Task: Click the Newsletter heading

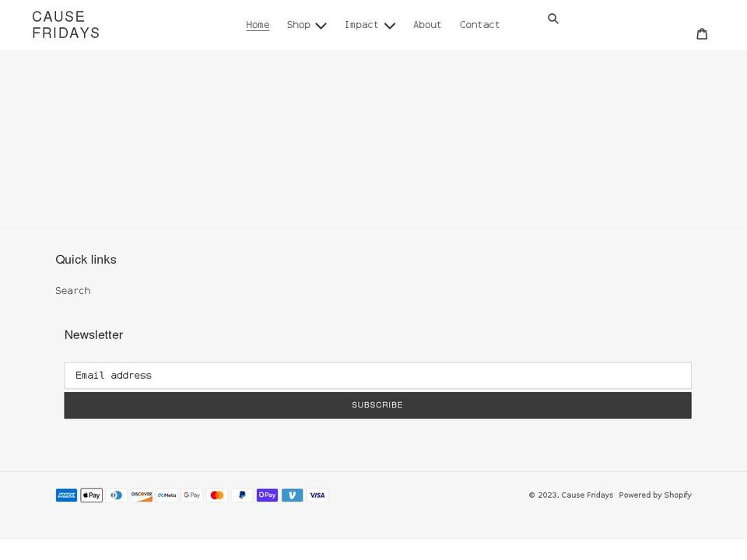Action: pos(94,334)
